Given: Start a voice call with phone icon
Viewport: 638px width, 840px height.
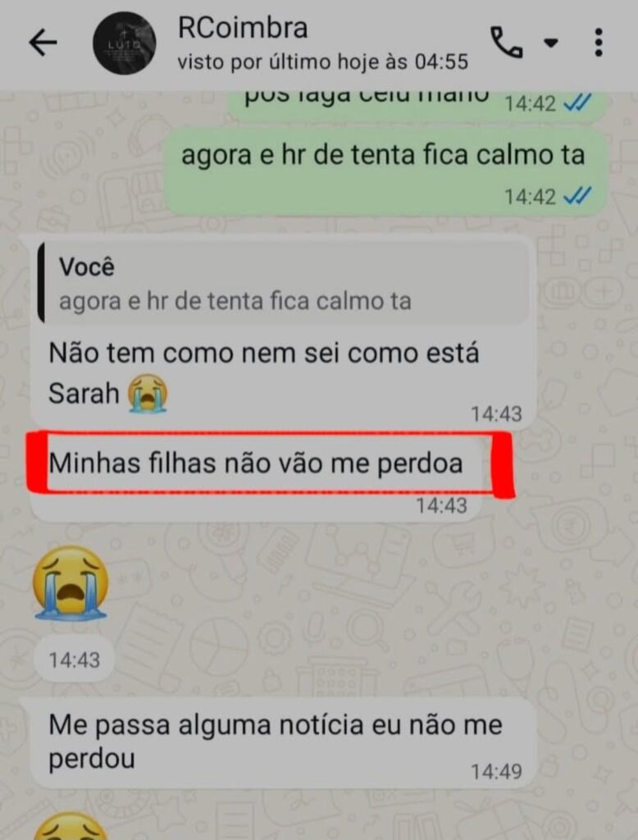Looking at the screenshot, I should coord(506,43).
